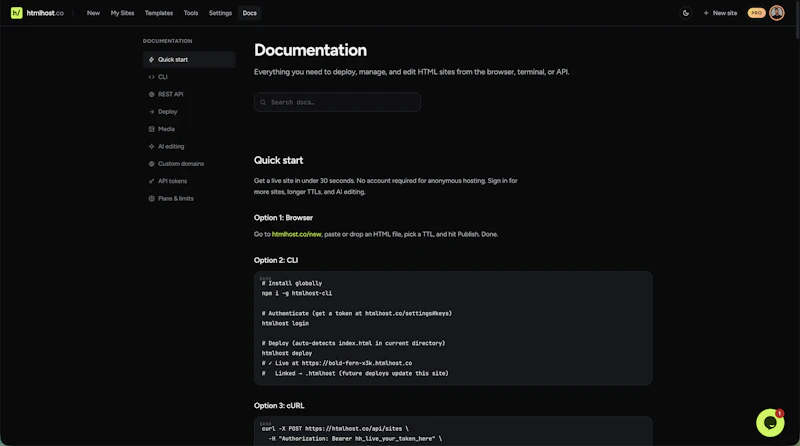The width and height of the screenshot is (800, 446).
Task: Click the htmlhost deploy command line
Action: [x=287, y=353]
